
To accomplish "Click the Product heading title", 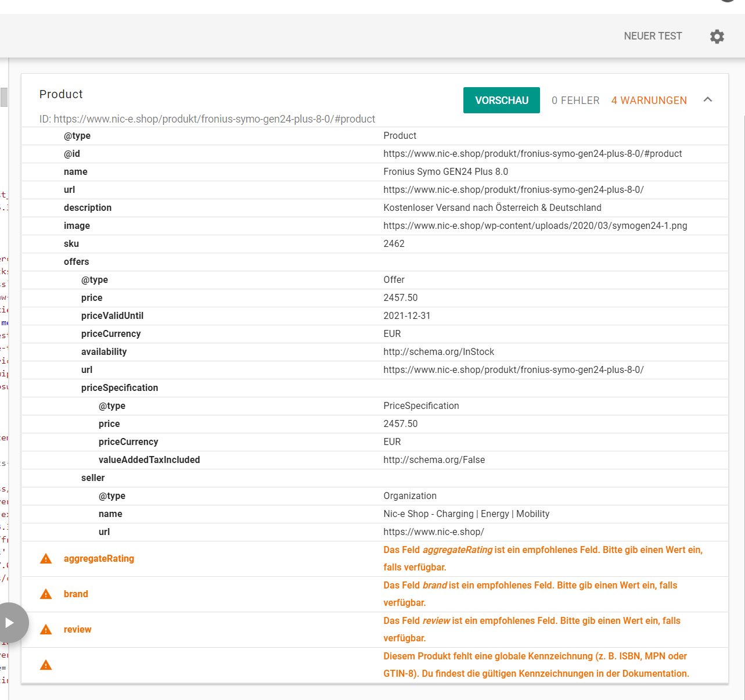I will [61, 94].
